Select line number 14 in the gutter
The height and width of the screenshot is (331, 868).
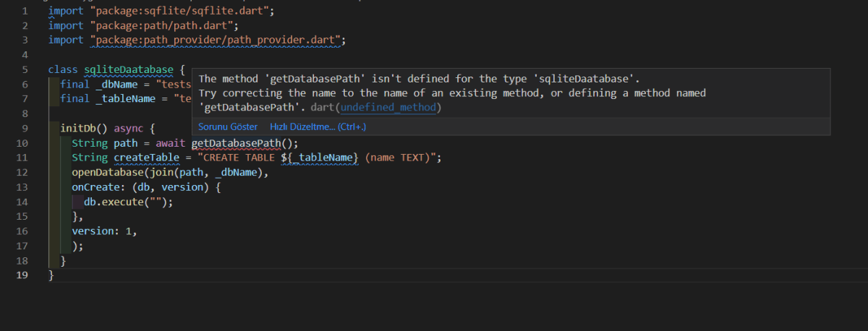[x=23, y=202]
